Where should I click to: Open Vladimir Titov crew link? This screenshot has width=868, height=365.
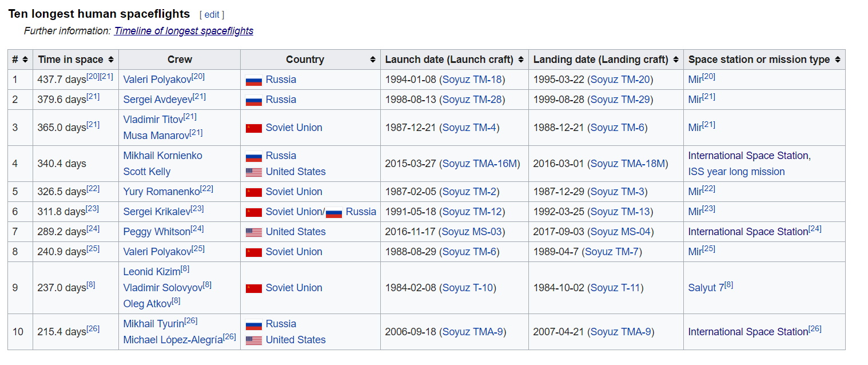pyautogui.click(x=153, y=120)
